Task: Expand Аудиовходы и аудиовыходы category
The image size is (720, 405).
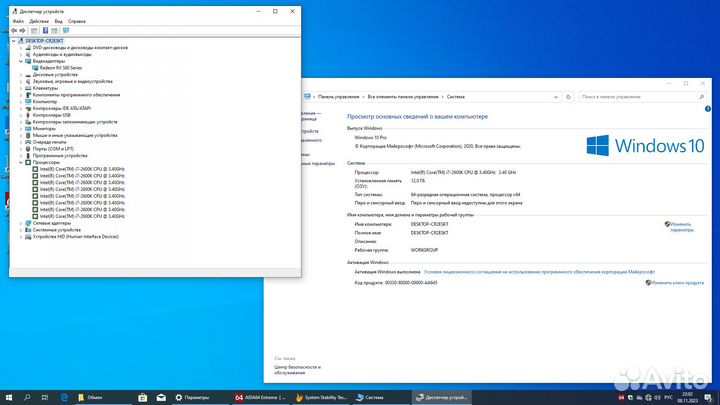Action: pyautogui.click(x=21, y=54)
